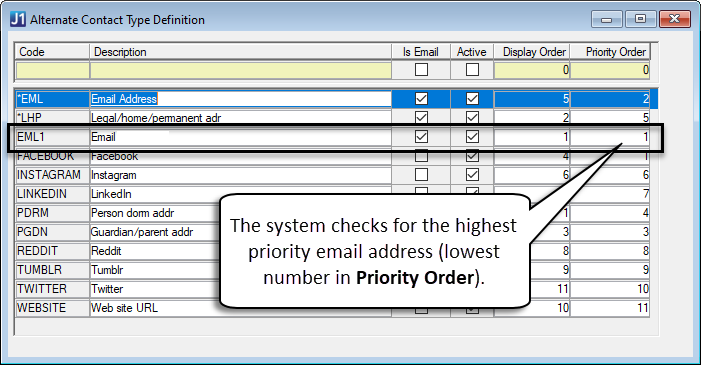The image size is (701, 365).
Task: Click Priority Order value for TUMBLR row
Action: click(610, 270)
